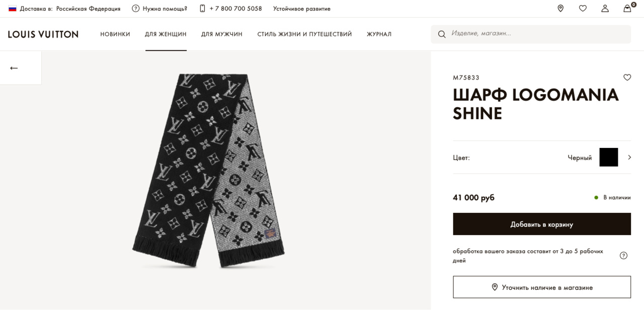
Task: Open the Для мужчин menu
Action: [222, 34]
